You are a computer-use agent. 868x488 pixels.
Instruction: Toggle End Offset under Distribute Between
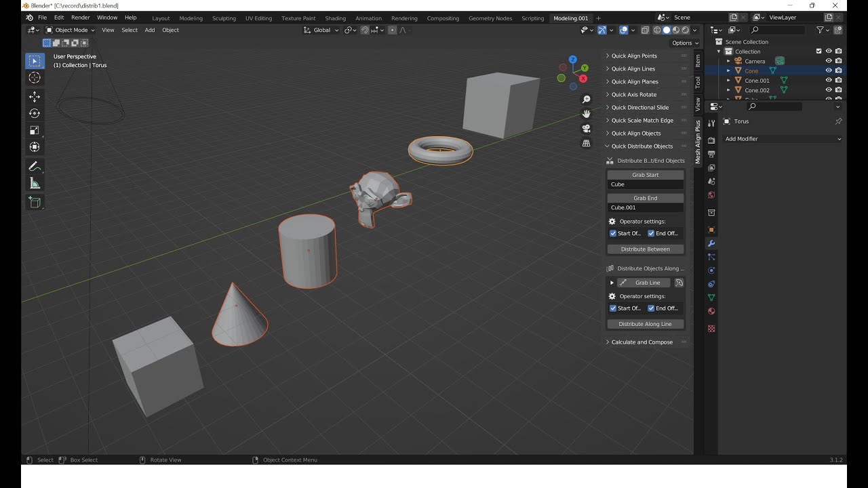tap(651, 233)
